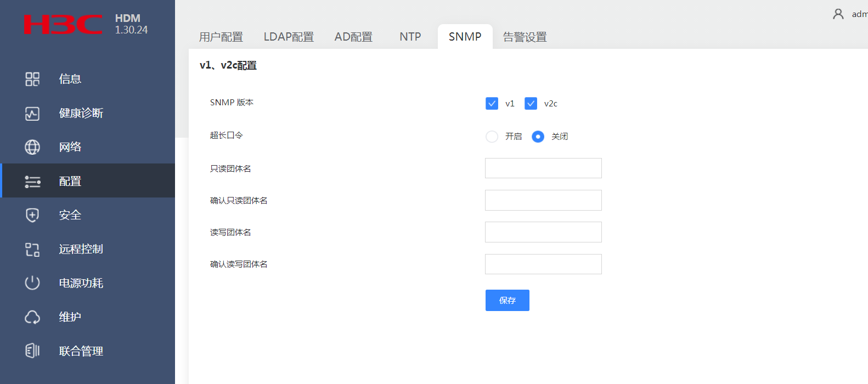Click the Maintenance cloud icon
Image resolution: width=868 pixels, height=384 pixels.
(x=32, y=317)
